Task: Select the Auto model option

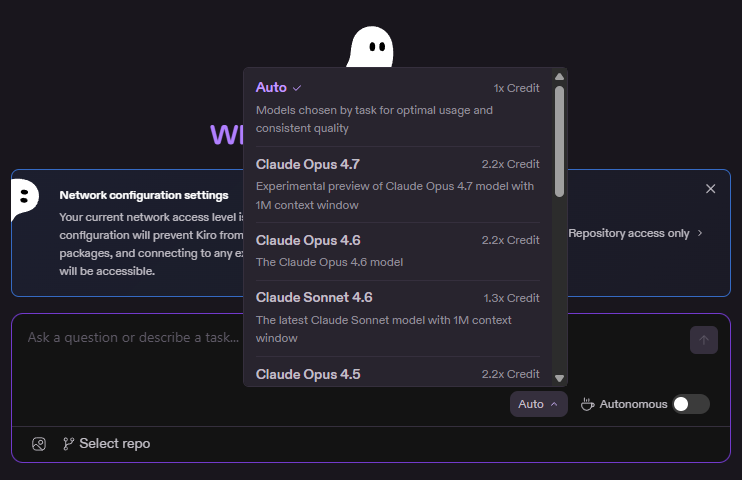Action: click(x=398, y=107)
